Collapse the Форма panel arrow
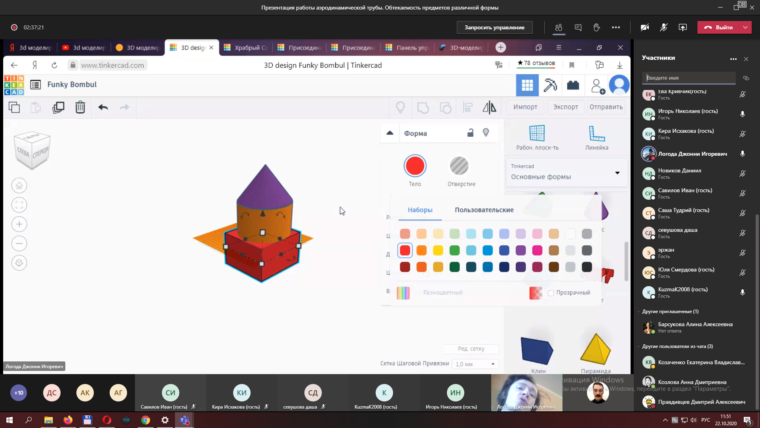760x428 pixels. point(391,133)
